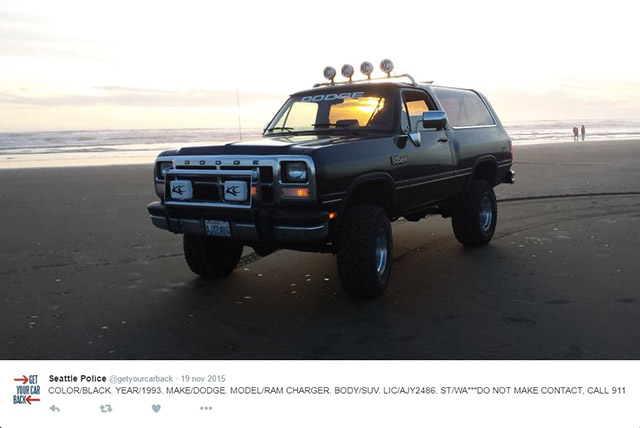The width and height of the screenshot is (640, 428).
Task: Click the Get Your Car Back avatar
Action: click(x=27, y=390)
